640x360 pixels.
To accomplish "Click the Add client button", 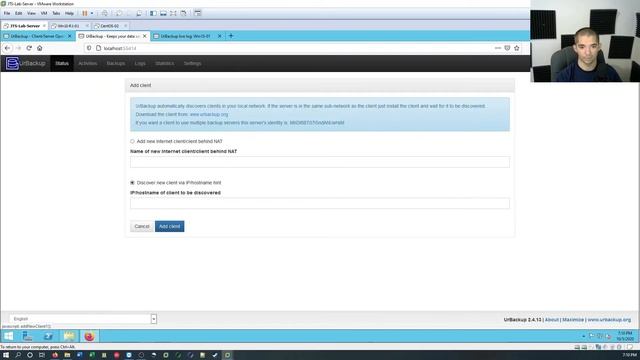I will (169, 226).
